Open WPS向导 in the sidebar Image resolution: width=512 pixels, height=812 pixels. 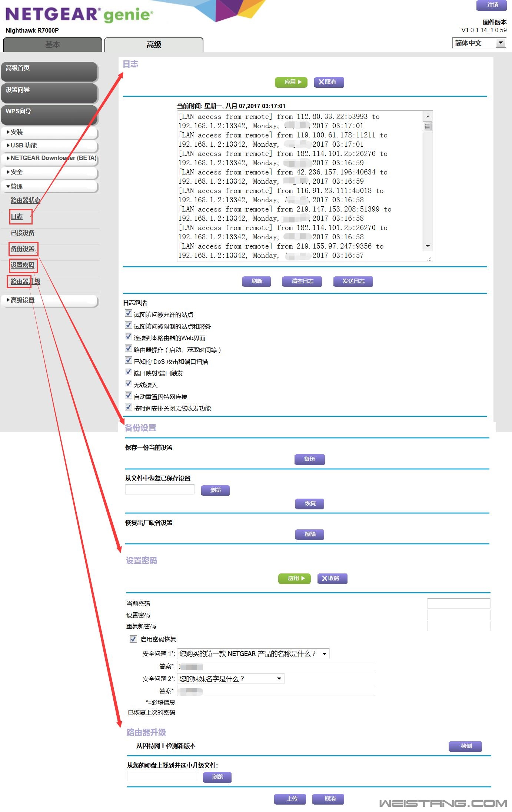tap(49, 114)
